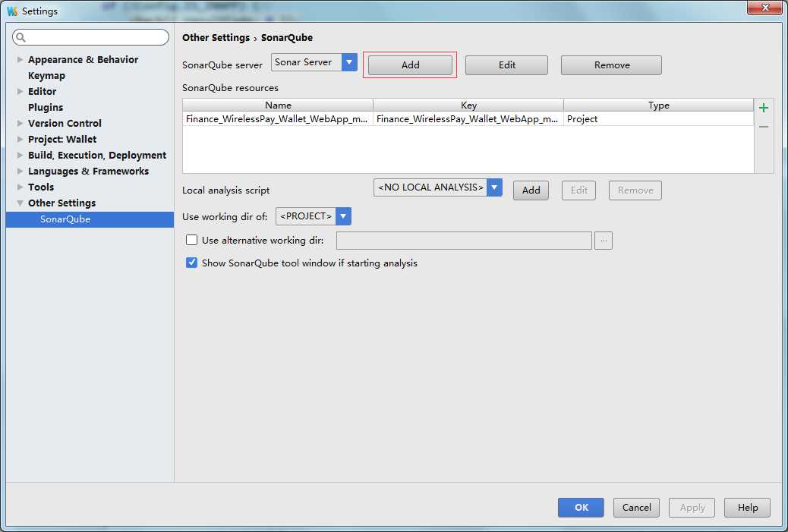Select Plugins in the settings tree
788x532 pixels.
[46, 108]
